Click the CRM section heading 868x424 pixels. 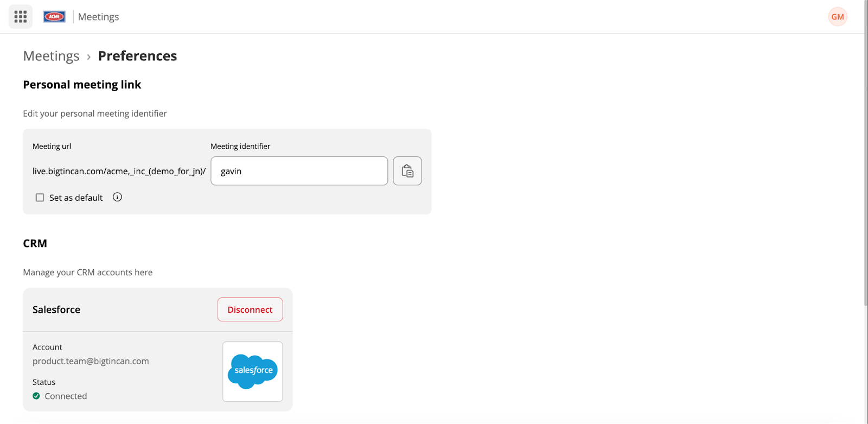click(35, 243)
